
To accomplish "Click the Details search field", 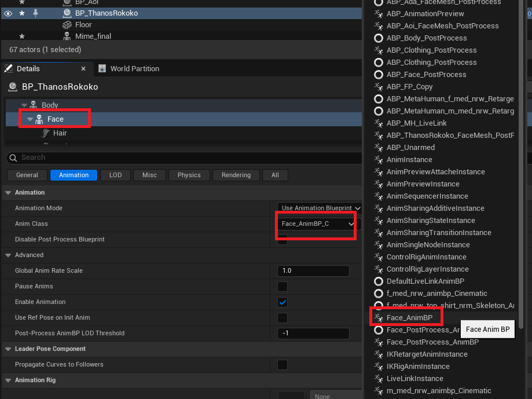I will [x=185, y=158].
